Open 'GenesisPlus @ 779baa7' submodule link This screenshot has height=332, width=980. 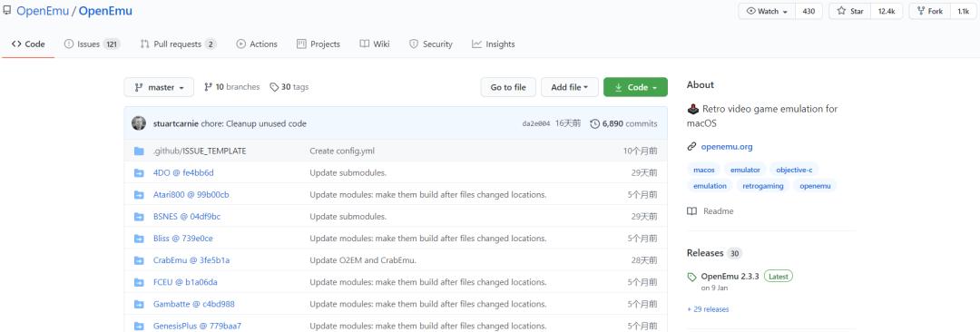point(197,326)
